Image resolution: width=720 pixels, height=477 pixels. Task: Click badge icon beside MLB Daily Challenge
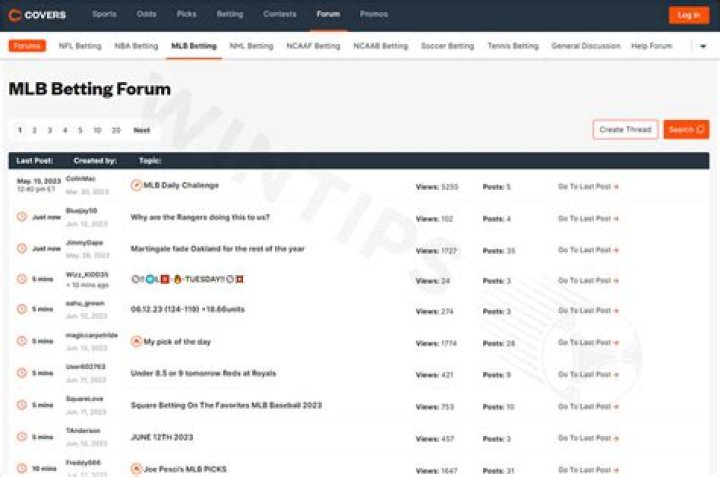pyautogui.click(x=136, y=185)
